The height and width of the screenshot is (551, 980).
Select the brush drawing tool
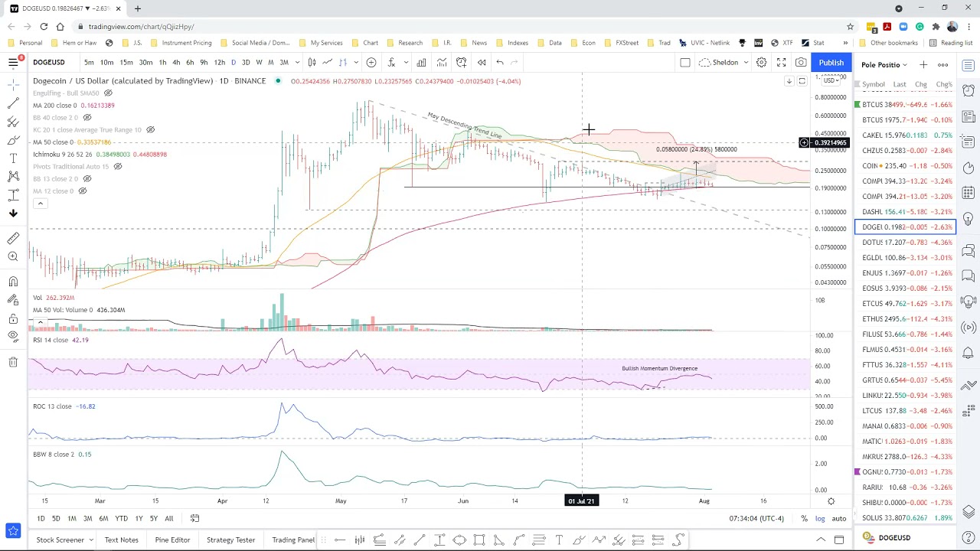tap(13, 140)
